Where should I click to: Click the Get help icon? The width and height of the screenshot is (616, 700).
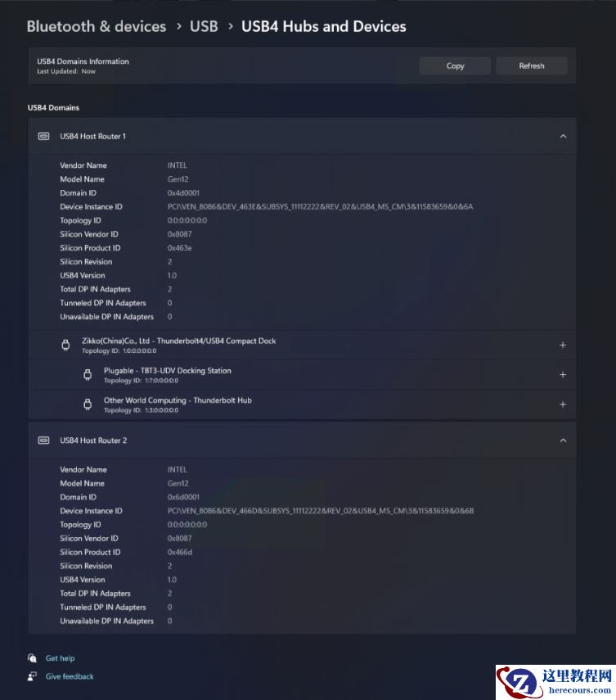coord(32,658)
